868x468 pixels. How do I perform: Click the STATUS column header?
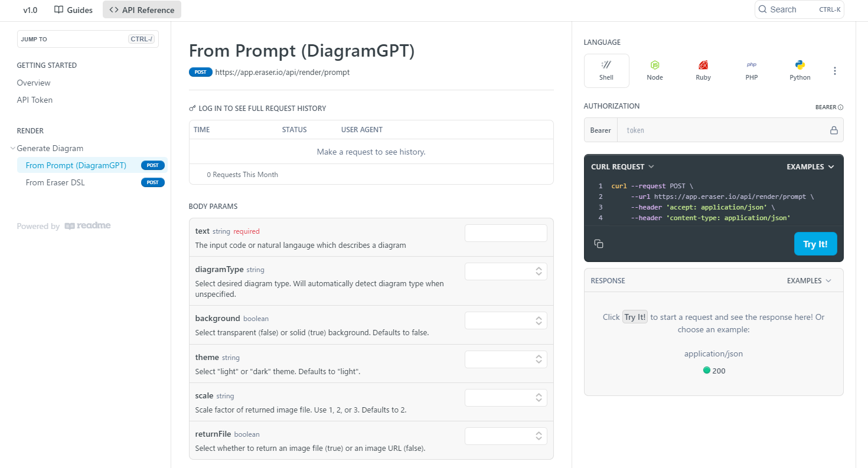[x=294, y=130]
